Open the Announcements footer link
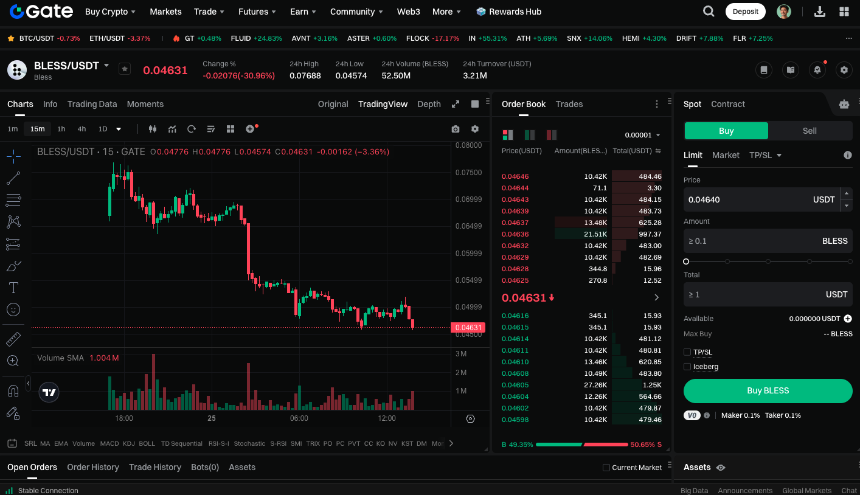This screenshot has width=860, height=495. [x=745, y=491]
